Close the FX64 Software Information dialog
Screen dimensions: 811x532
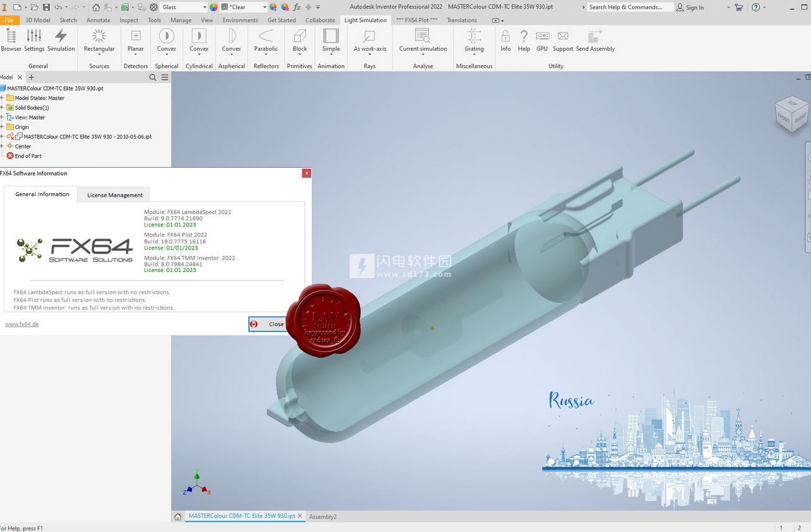coord(306,173)
